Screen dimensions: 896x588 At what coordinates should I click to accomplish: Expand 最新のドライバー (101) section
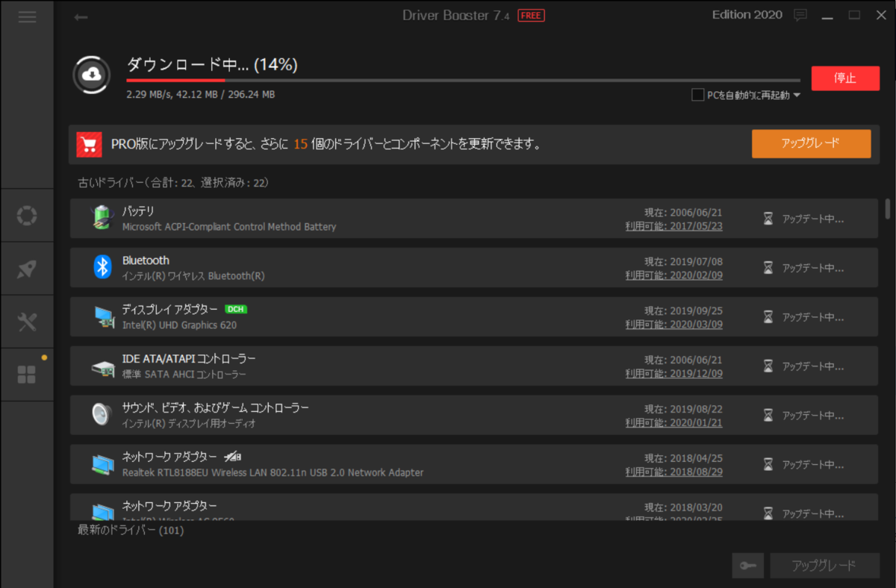(131, 531)
